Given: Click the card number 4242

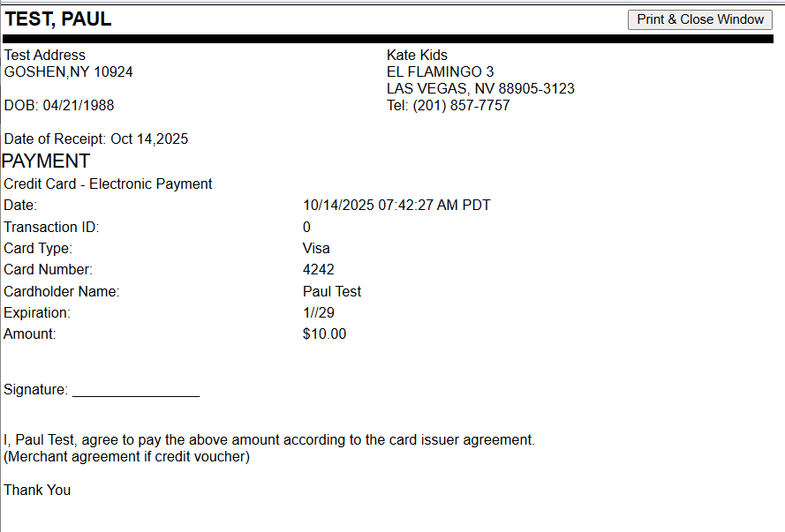Looking at the screenshot, I should coord(318,270).
